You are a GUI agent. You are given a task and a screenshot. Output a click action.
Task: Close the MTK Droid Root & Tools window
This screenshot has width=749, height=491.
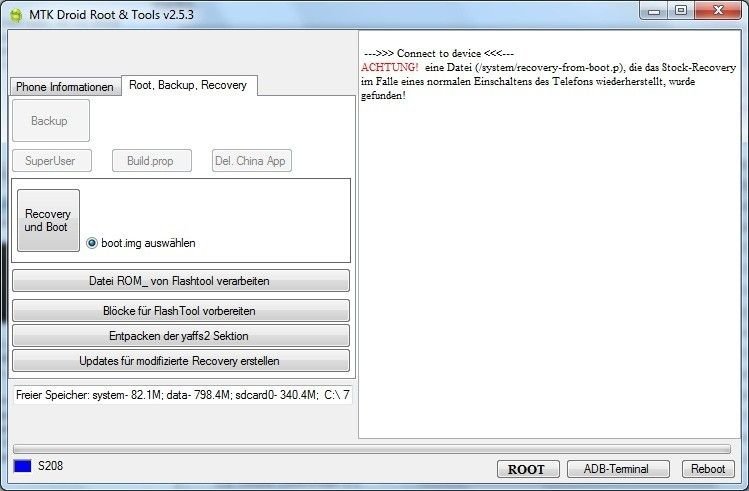click(718, 11)
